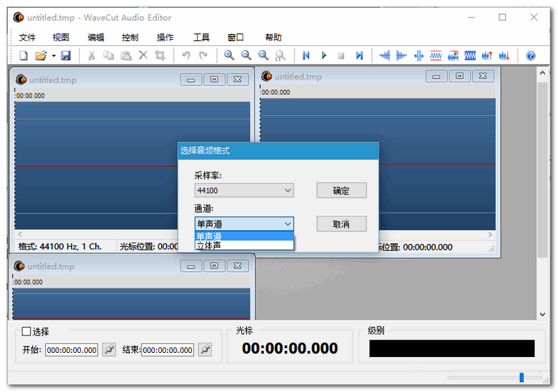This screenshot has width=558, height=392.
Task: Open the arrow next to Open folder icon
Action: [x=53, y=56]
